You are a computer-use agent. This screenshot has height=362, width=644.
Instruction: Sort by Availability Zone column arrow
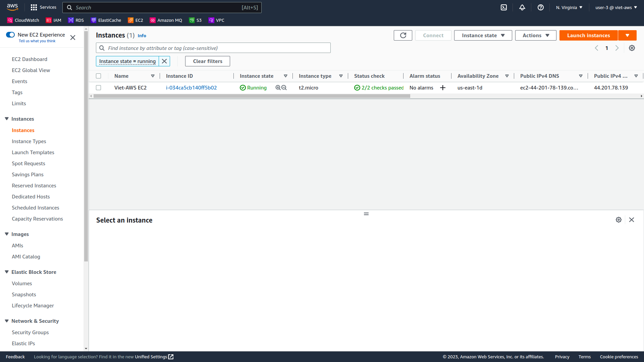tap(507, 76)
